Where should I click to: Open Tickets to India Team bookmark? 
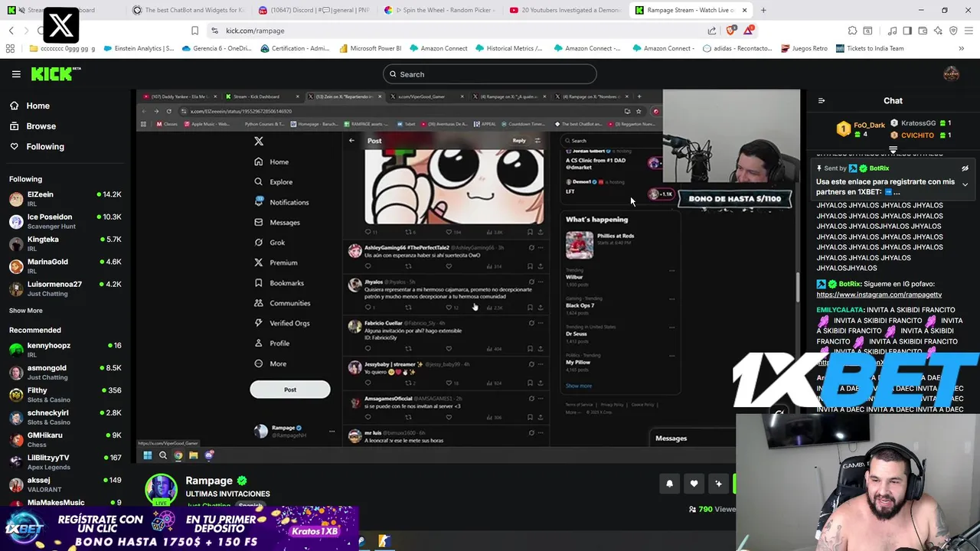point(870,48)
